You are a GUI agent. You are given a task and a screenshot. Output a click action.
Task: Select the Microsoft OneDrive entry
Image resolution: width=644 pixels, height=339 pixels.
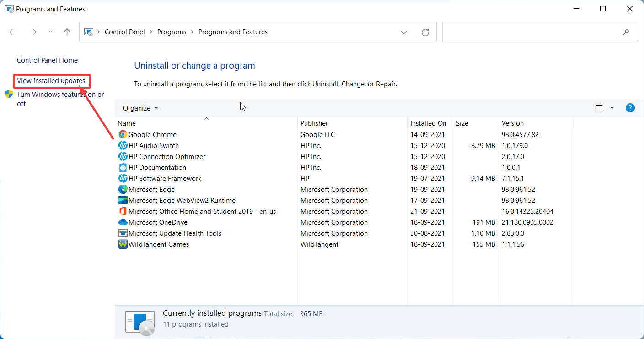[x=158, y=222]
